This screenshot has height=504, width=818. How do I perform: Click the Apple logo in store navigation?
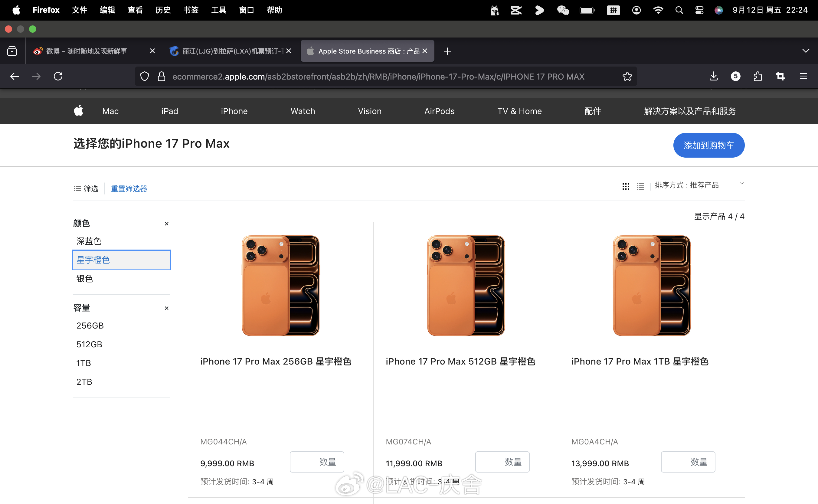coord(79,111)
